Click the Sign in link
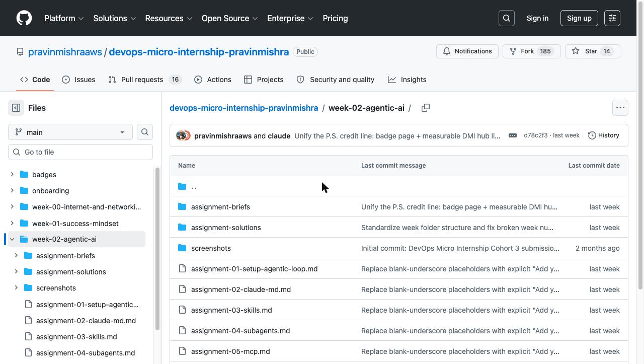This screenshot has height=364, width=644. click(537, 18)
